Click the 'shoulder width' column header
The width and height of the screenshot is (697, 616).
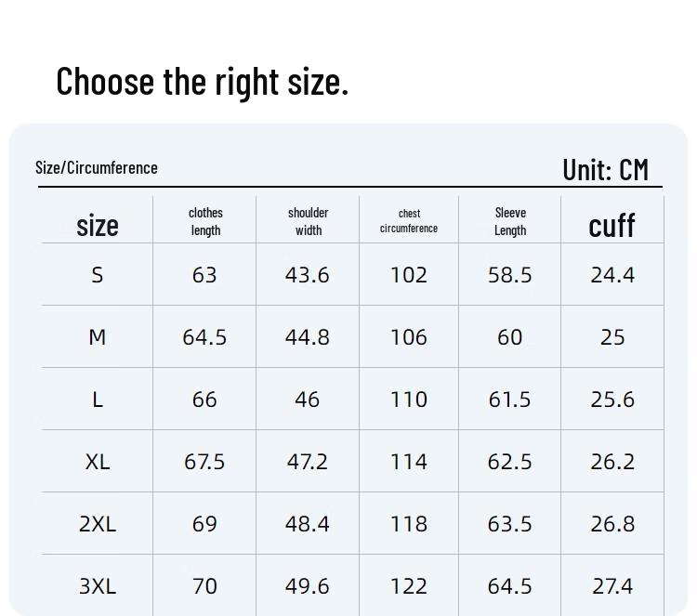tap(308, 222)
